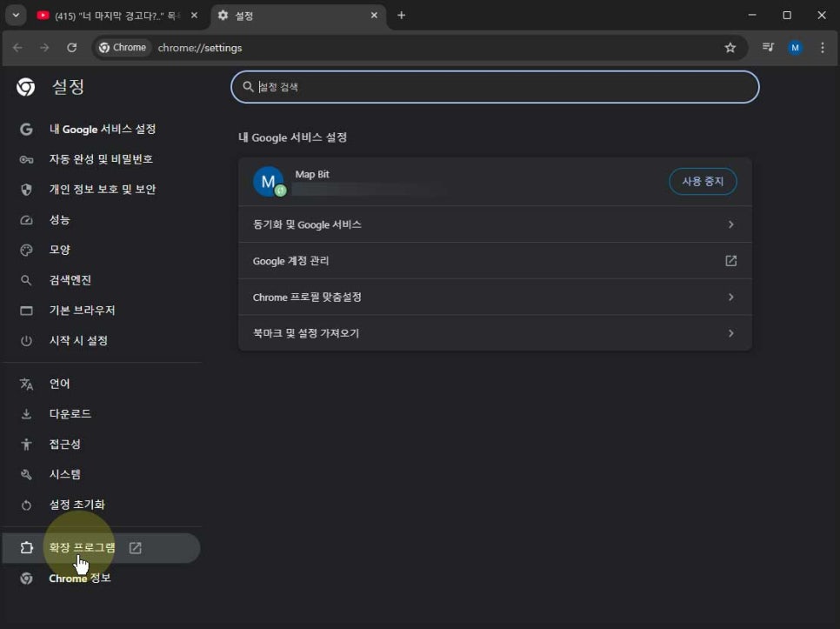This screenshot has width=840, height=629.
Task: Reload the page with the refresh icon
Action: [x=72, y=48]
